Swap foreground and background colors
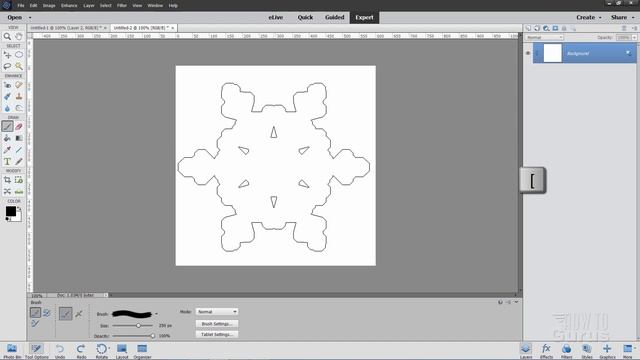This screenshot has width=640, height=360. [x=19, y=209]
